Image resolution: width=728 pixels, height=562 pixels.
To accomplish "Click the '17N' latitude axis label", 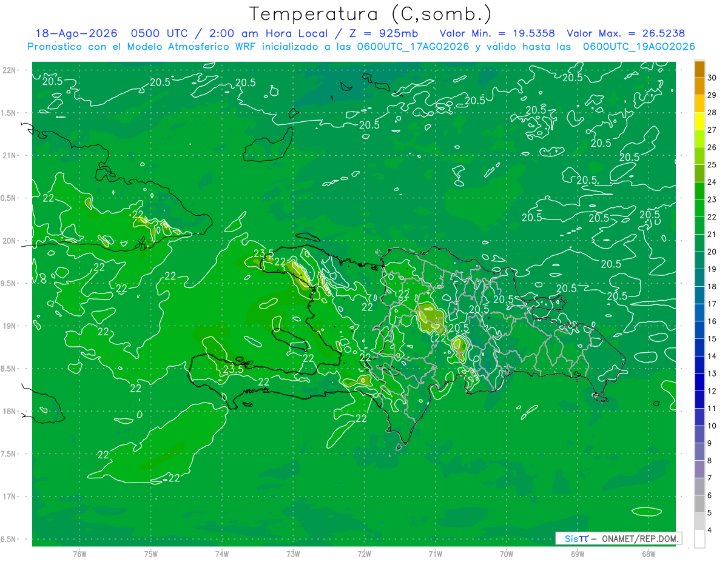I will coord(10,497).
